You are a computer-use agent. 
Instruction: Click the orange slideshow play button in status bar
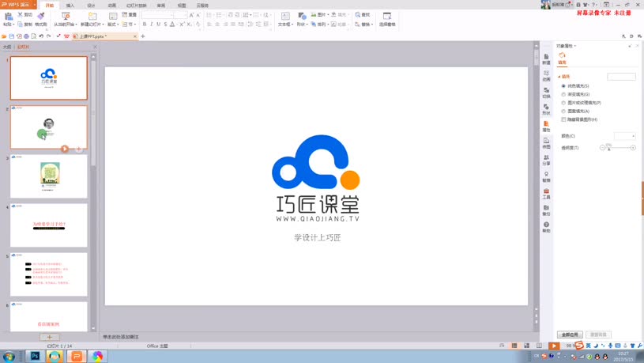click(554, 346)
